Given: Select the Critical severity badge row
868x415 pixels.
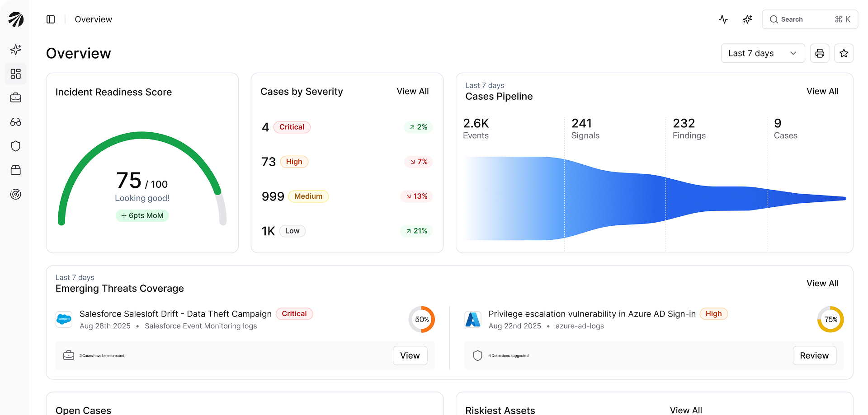Looking at the screenshot, I should click(292, 127).
